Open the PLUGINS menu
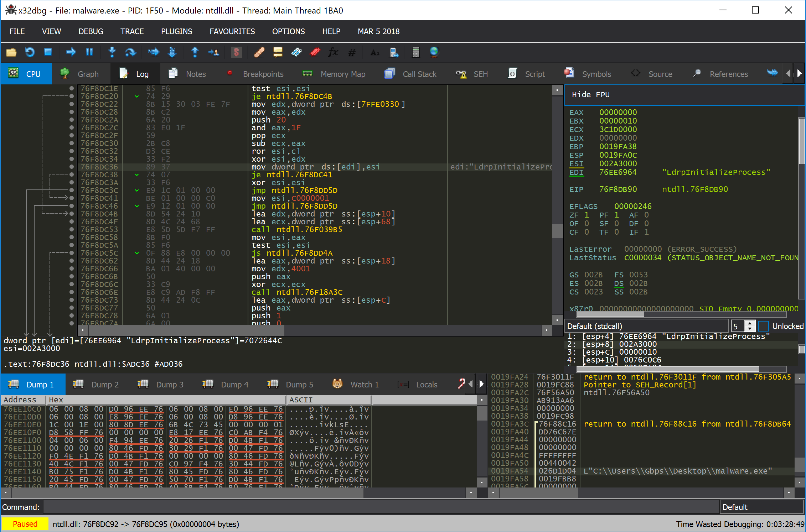806x532 pixels. (x=176, y=31)
